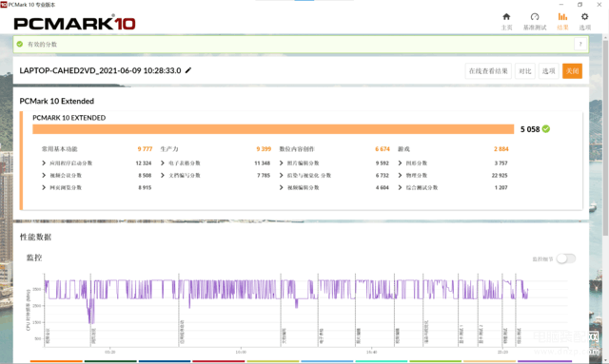Expand the 电子表格分数 row
Viewport: 609px width, 364px height.
163,163
